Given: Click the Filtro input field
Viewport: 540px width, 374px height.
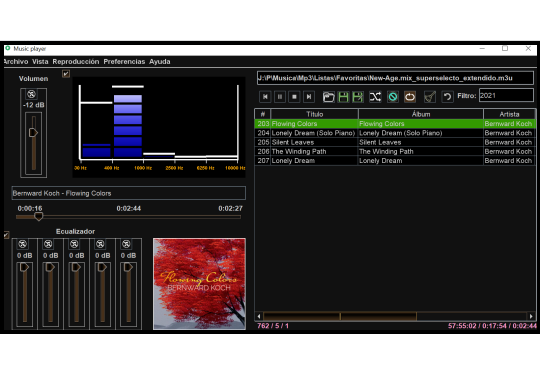Looking at the screenshot, I should click(506, 96).
